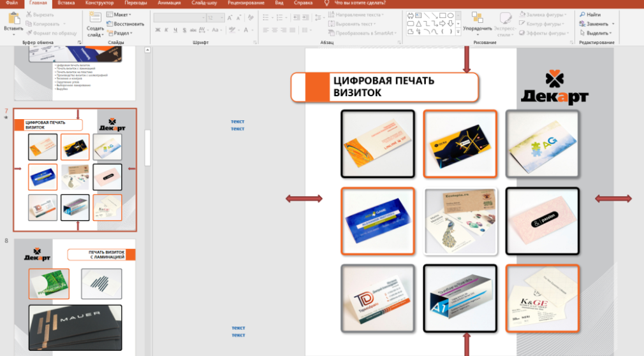This screenshot has width=644, height=356.
Task: Click Replace (Заменить) button
Action: 594,24
